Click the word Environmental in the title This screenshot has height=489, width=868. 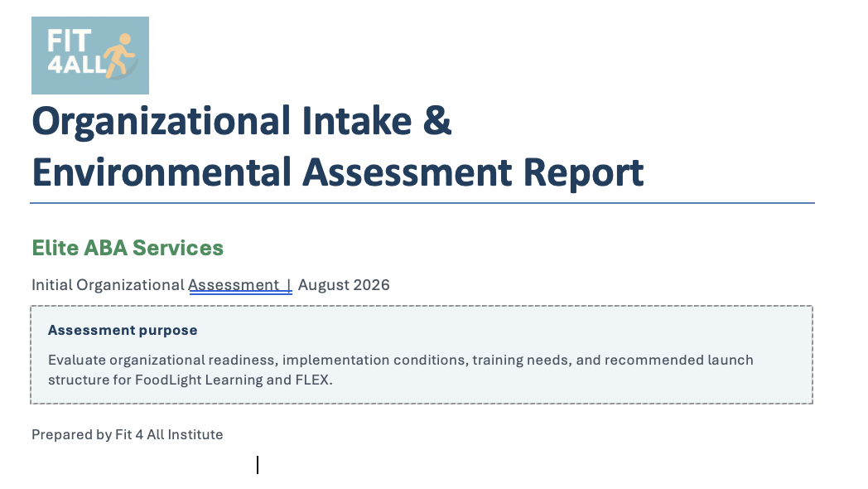tap(162, 172)
